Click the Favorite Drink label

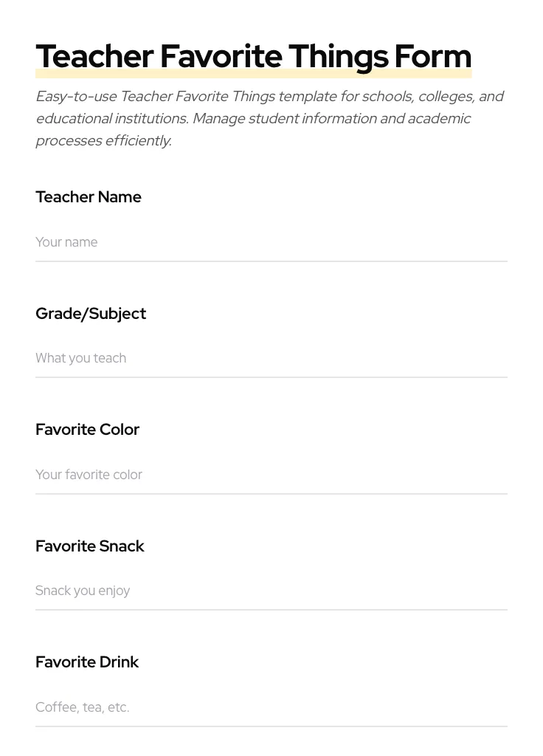87,662
